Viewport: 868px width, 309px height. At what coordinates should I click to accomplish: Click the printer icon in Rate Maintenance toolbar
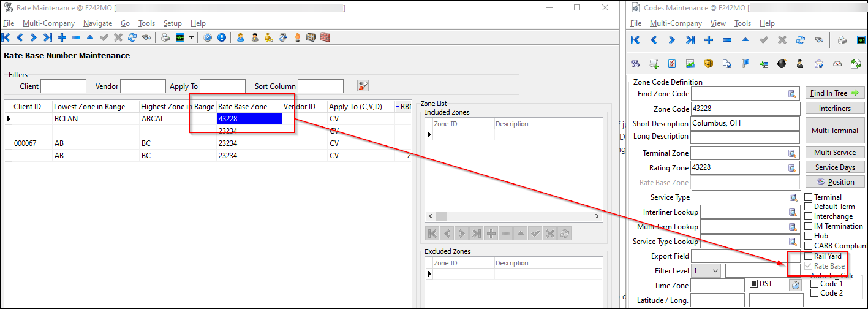165,37
